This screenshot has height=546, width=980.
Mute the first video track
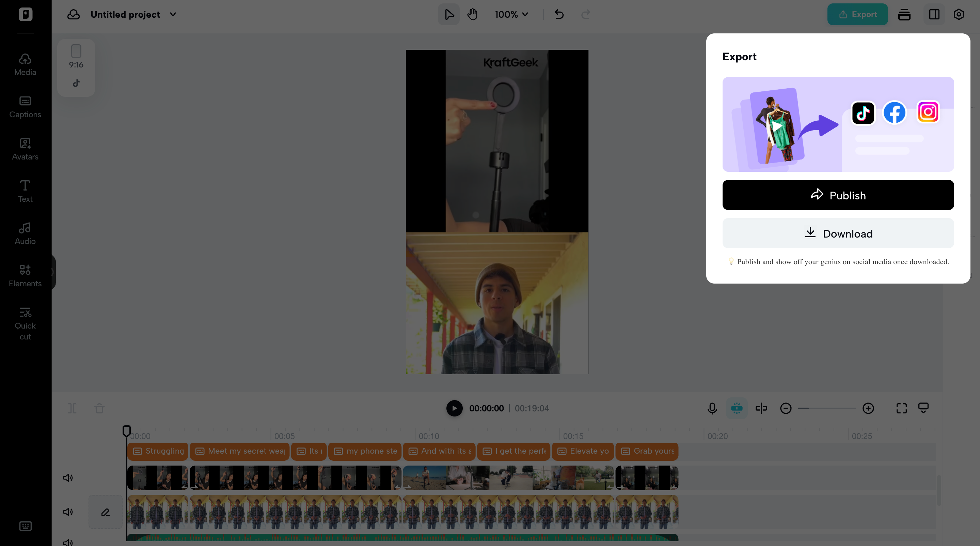pos(68,477)
